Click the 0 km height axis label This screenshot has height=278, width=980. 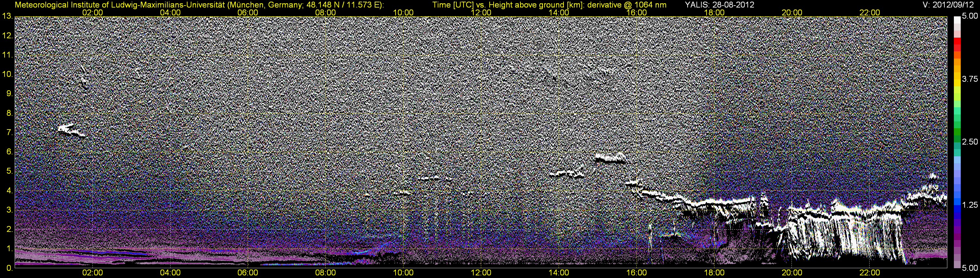point(9,268)
